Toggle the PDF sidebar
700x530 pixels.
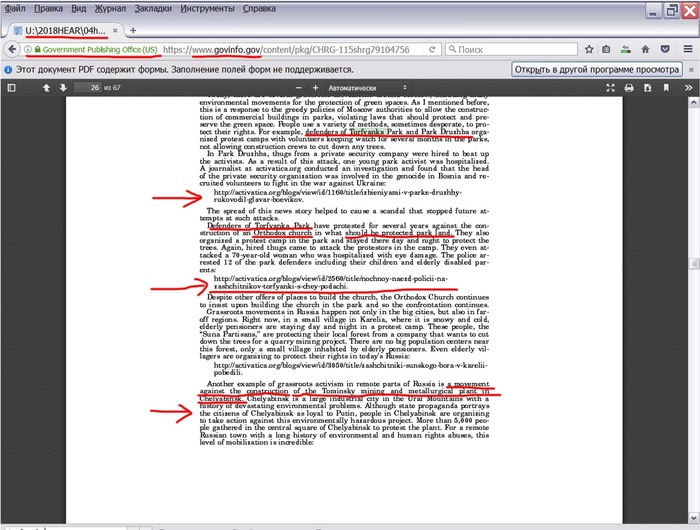[12, 88]
